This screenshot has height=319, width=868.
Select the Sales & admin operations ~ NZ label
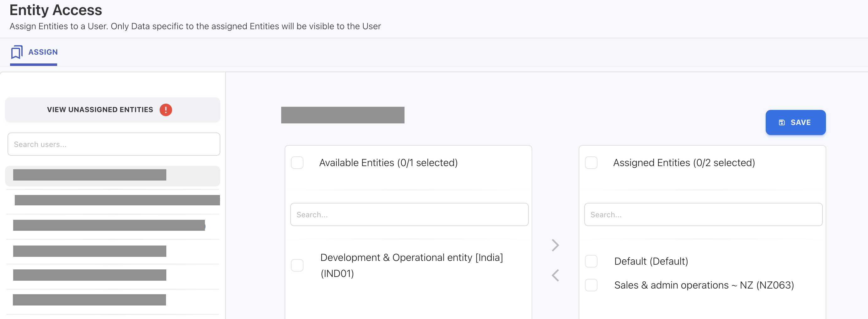point(704,285)
